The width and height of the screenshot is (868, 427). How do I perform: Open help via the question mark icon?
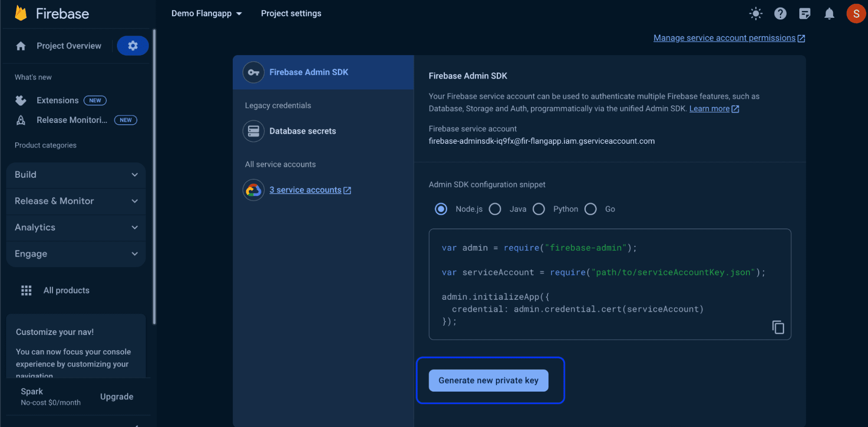780,13
